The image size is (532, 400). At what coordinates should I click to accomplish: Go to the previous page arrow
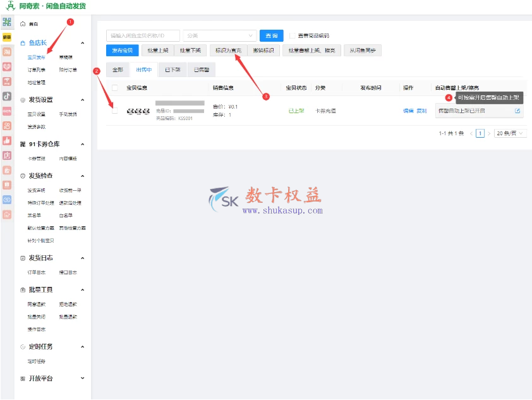click(471, 134)
